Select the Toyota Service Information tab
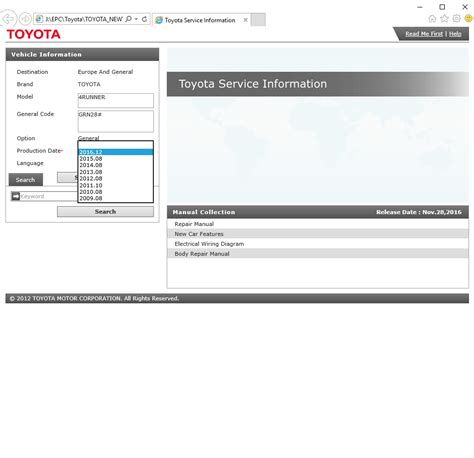Image resolution: width=474 pixels, height=458 pixels. [201, 20]
